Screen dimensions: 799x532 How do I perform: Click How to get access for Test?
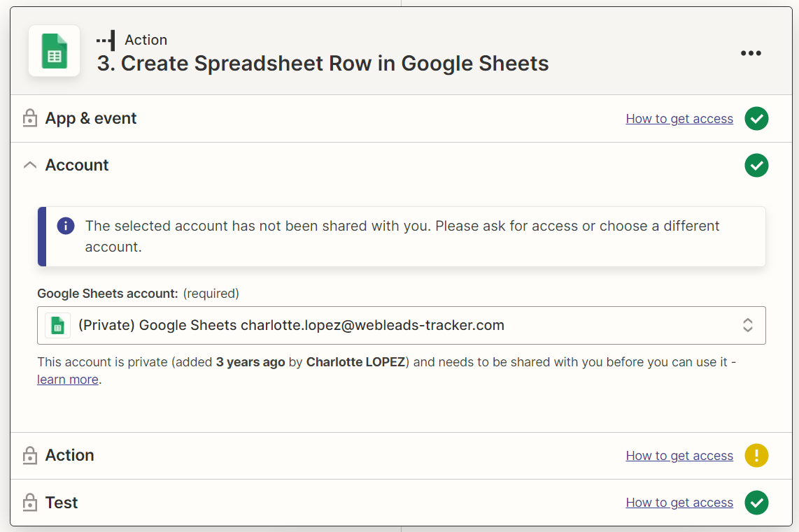(x=679, y=503)
